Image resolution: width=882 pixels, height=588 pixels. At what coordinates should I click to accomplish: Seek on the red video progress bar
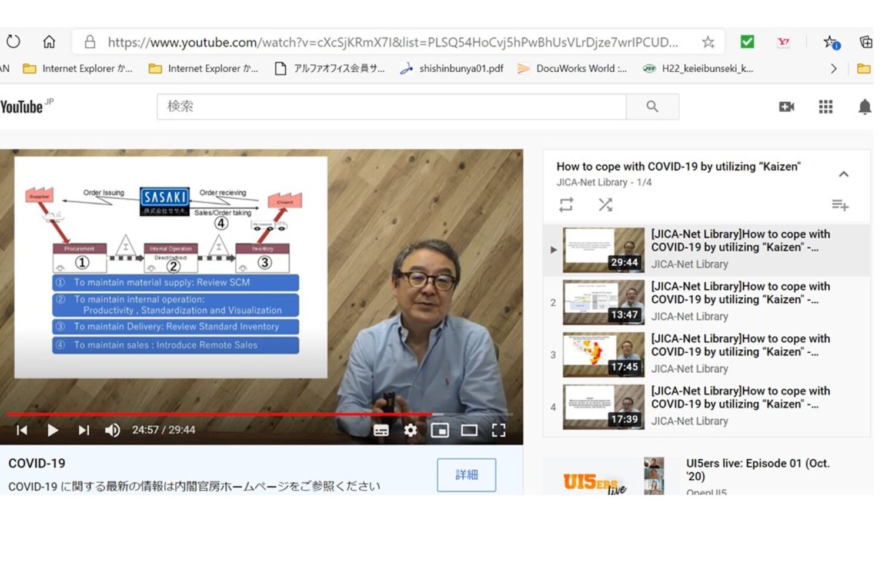235,415
